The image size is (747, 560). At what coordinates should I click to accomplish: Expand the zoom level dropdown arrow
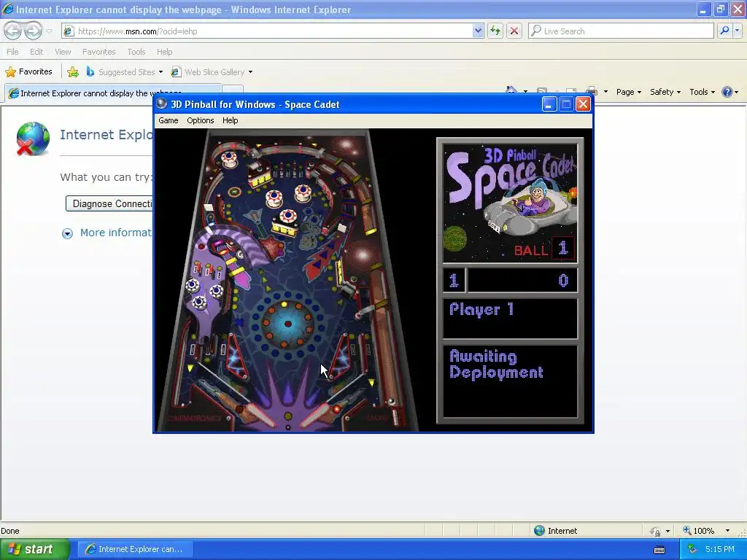(727, 531)
